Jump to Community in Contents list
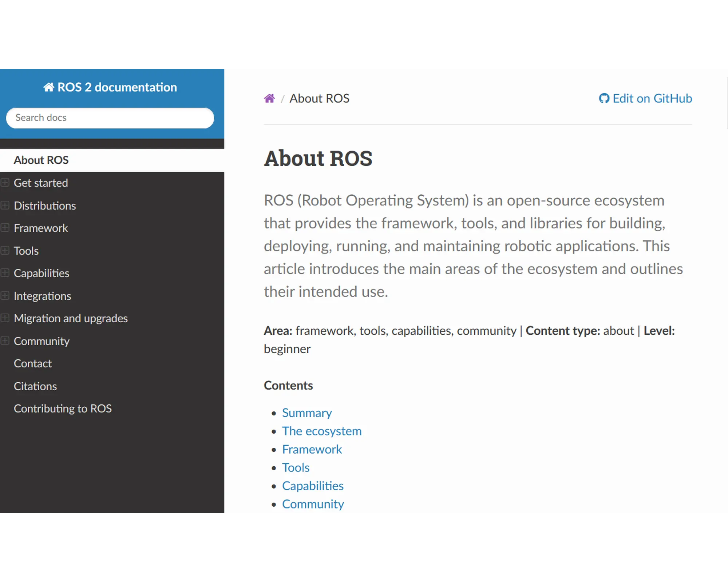728x582 pixels. coord(313,505)
